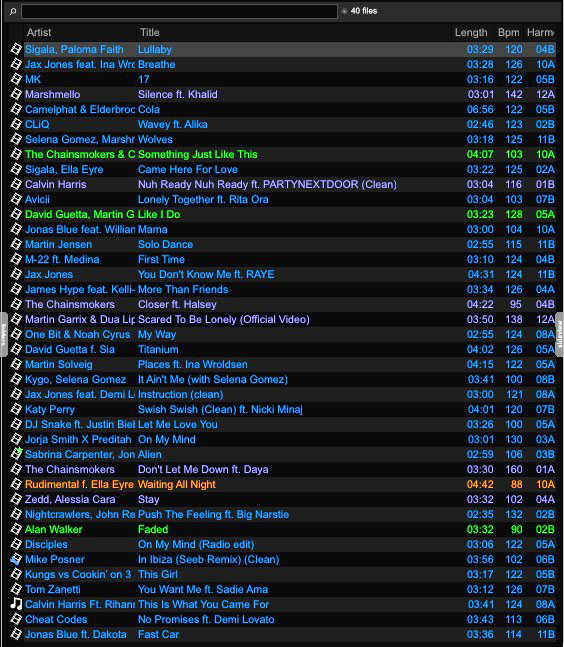
Task: Click the starred file icon for Alien
Action: (16, 453)
